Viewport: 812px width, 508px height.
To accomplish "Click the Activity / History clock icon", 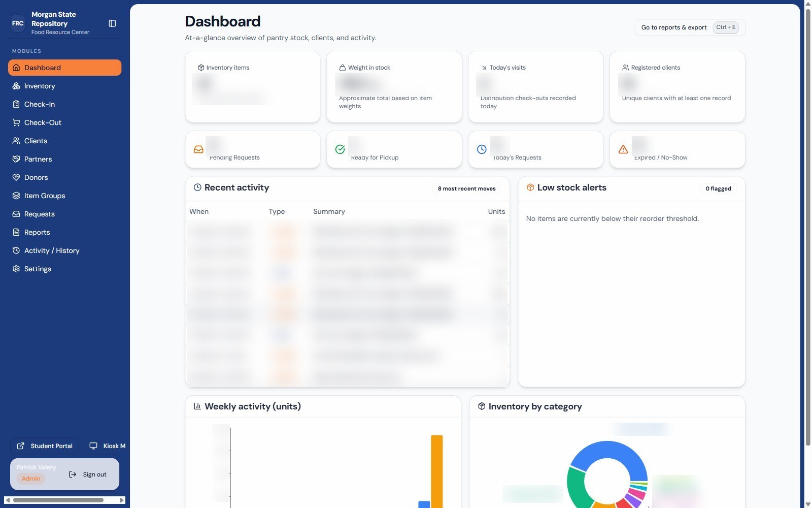I will coord(16,250).
